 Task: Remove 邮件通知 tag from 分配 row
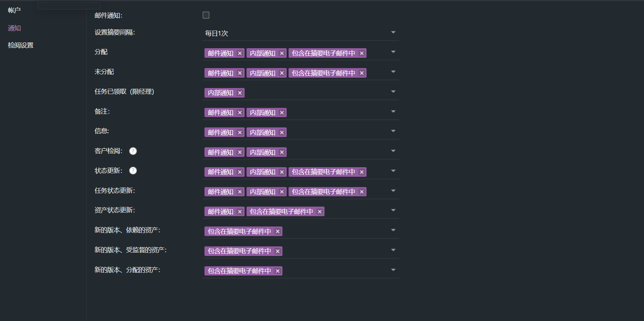(240, 53)
